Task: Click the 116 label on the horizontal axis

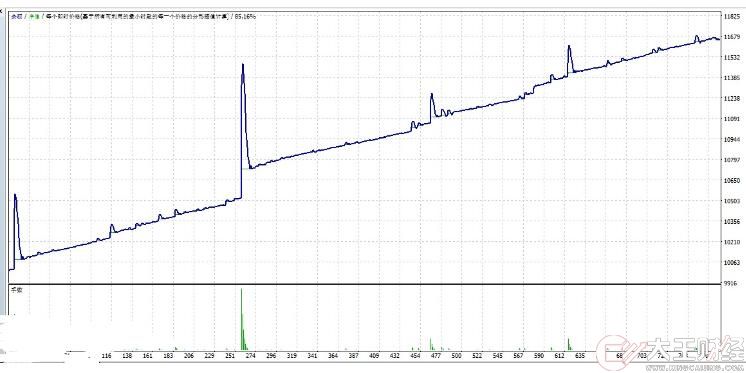Action: (106, 356)
